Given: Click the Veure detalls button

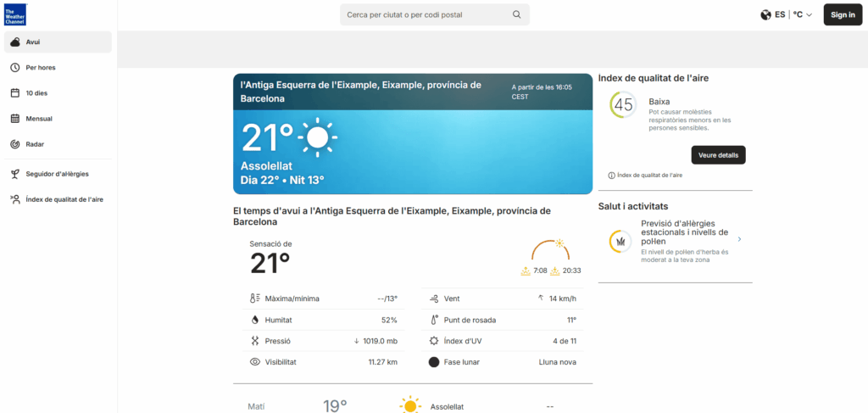Looking at the screenshot, I should (x=719, y=155).
